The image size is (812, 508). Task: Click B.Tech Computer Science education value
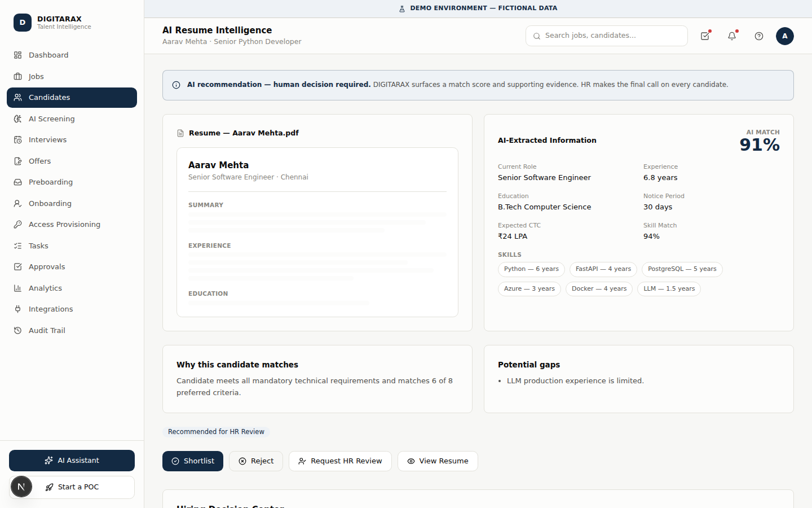(x=544, y=207)
